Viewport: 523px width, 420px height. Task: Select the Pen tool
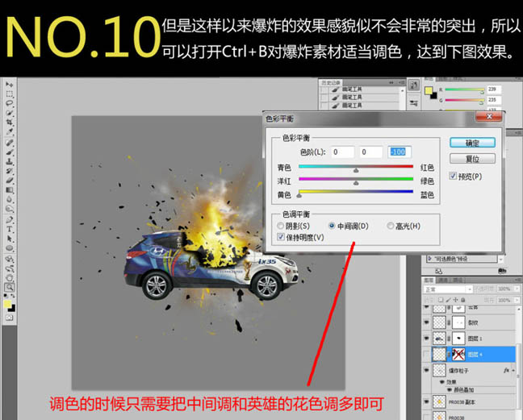pyautogui.click(x=10, y=220)
